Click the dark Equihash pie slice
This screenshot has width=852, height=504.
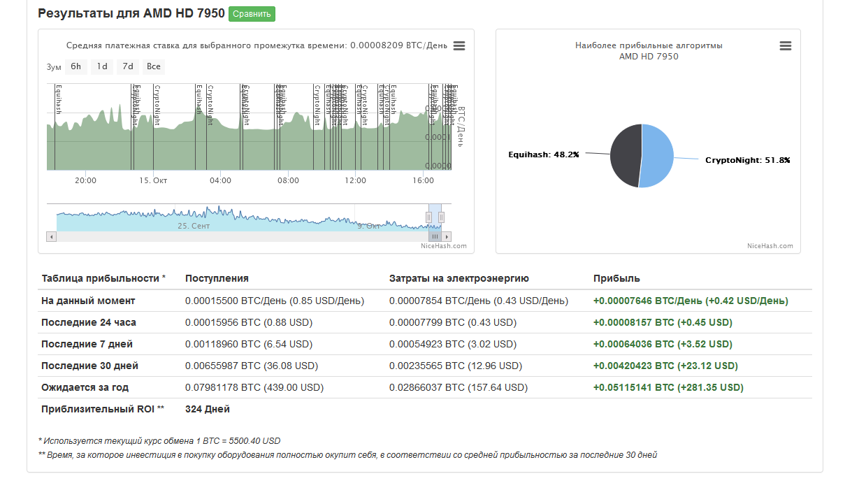[624, 155]
